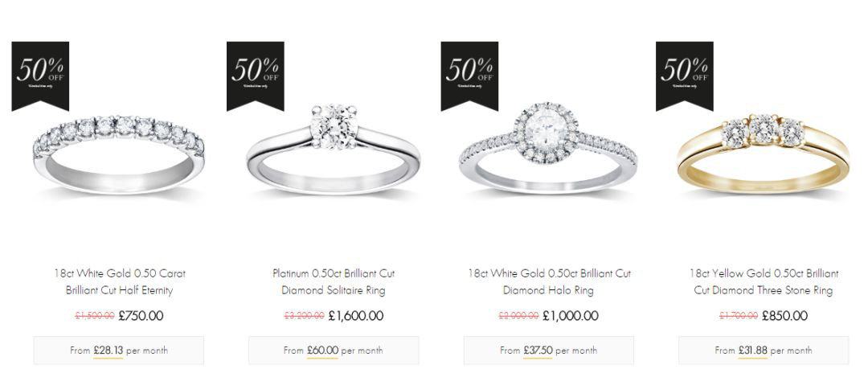Click the 50% off badge on Platinum Solitaire ring
Image resolution: width=868 pixels, height=369 pixels.
point(256,76)
